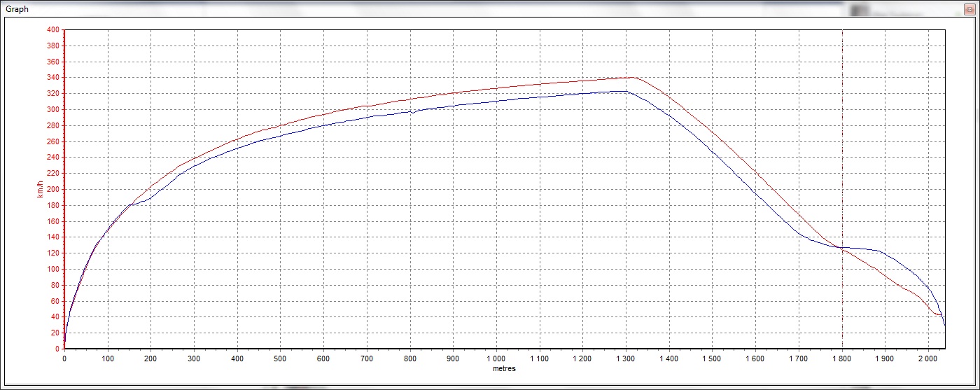The width and height of the screenshot is (980, 390).
Task: Click the y-axis value "100"
Action: coord(53,269)
